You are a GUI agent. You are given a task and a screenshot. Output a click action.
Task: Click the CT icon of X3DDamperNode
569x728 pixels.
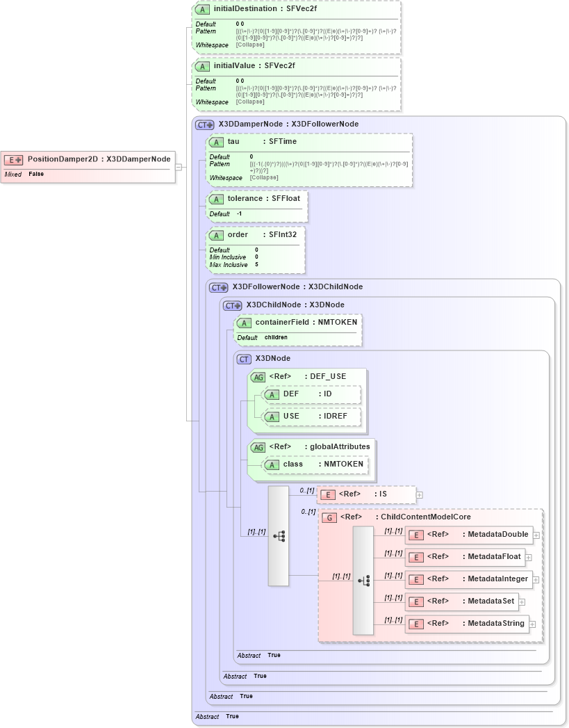(x=205, y=125)
